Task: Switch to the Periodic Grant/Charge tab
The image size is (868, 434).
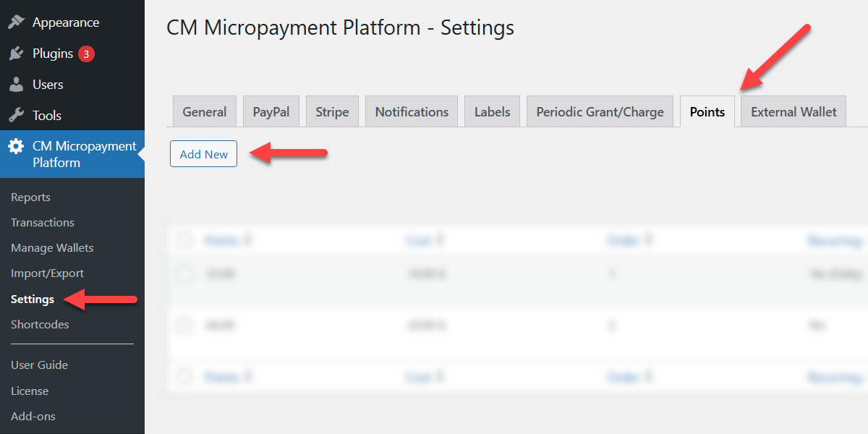Action: [x=600, y=111]
